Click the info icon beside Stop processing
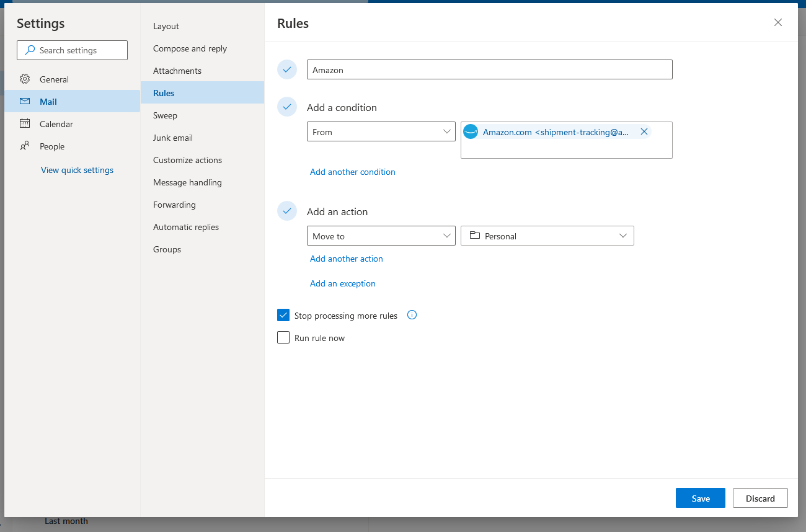The height and width of the screenshot is (532, 806). point(412,315)
